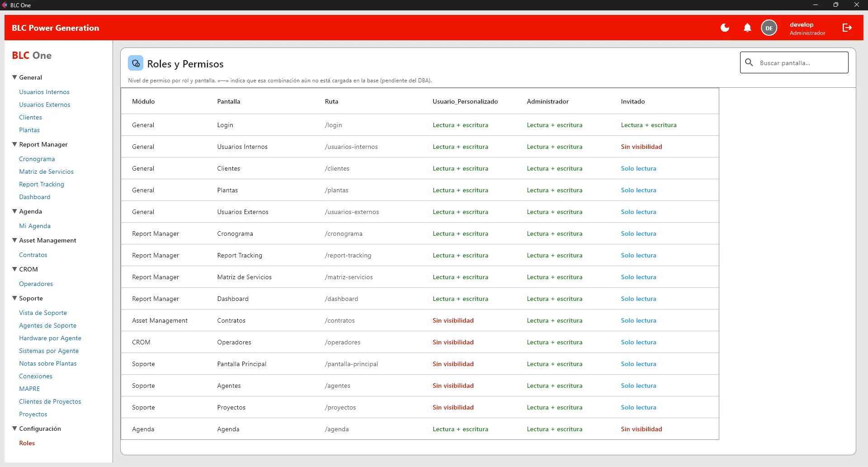868x467 pixels.
Task: Open Hardware por Agente
Action: point(50,338)
